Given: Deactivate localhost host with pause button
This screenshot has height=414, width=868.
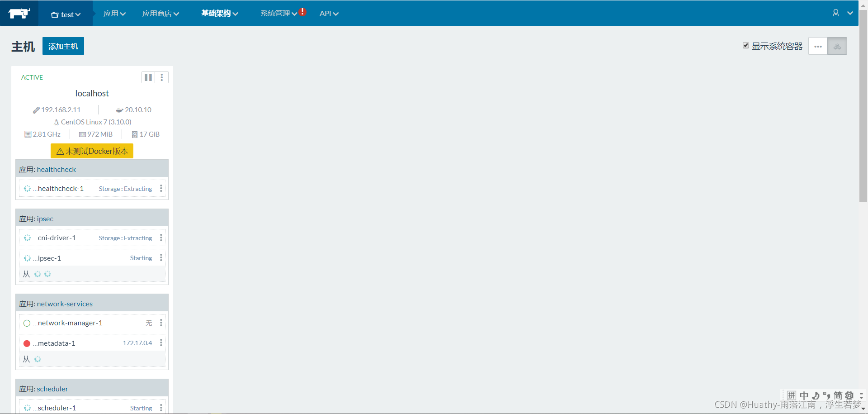Looking at the screenshot, I should (148, 77).
